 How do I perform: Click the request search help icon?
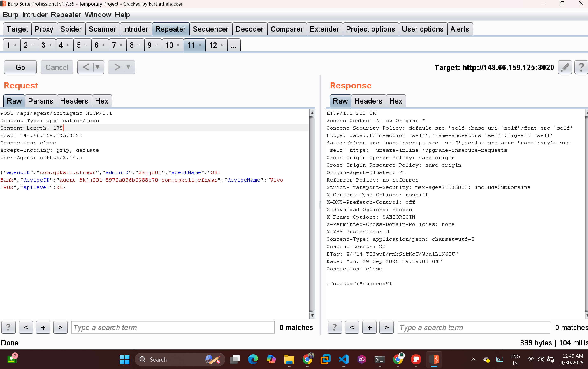point(8,327)
